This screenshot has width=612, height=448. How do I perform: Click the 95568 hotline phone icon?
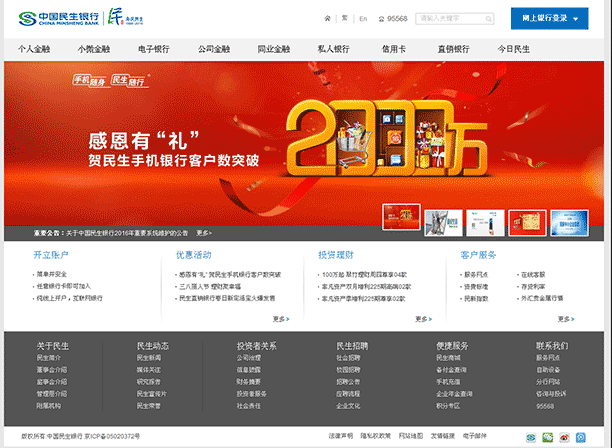click(x=381, y=19)
